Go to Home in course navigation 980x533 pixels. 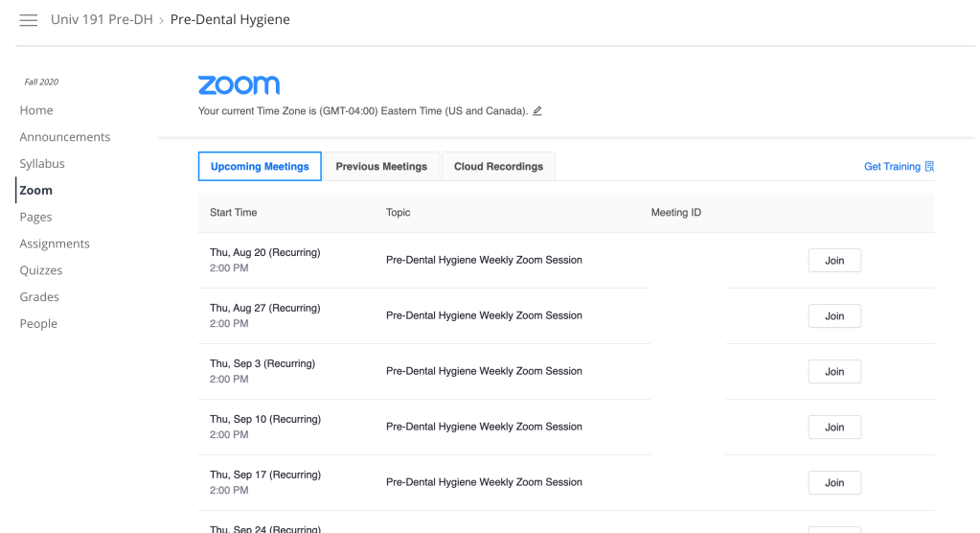tap(36, 110)
